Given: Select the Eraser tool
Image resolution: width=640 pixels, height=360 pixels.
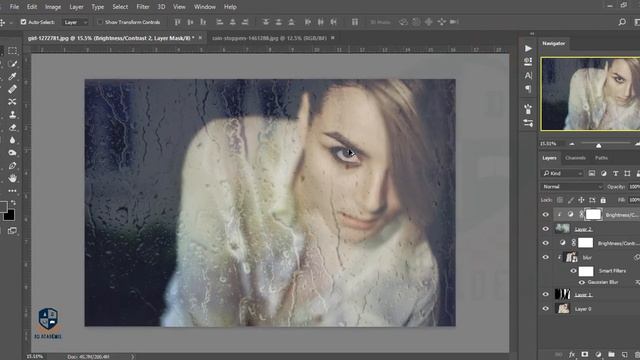Looking at the screenshot, I should 12,127.
